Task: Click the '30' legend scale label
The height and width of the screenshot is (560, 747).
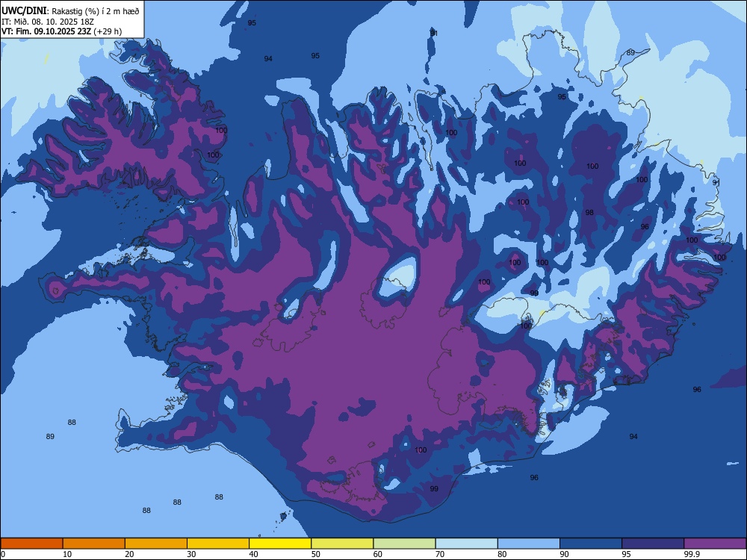Action: click(191, 554)
